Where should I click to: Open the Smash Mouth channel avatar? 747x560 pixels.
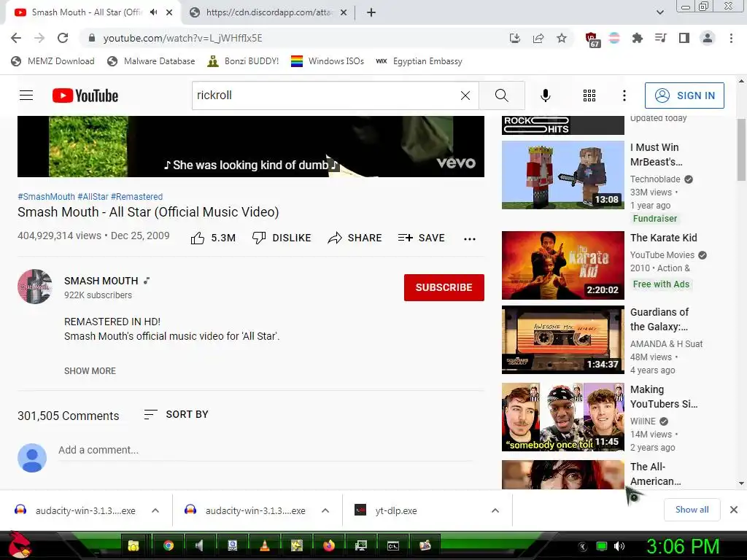point(35,287)
